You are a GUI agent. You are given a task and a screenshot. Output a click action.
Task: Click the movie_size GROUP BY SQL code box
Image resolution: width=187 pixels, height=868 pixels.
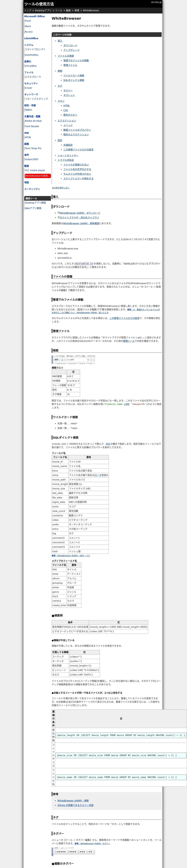(x=121, y=755)
